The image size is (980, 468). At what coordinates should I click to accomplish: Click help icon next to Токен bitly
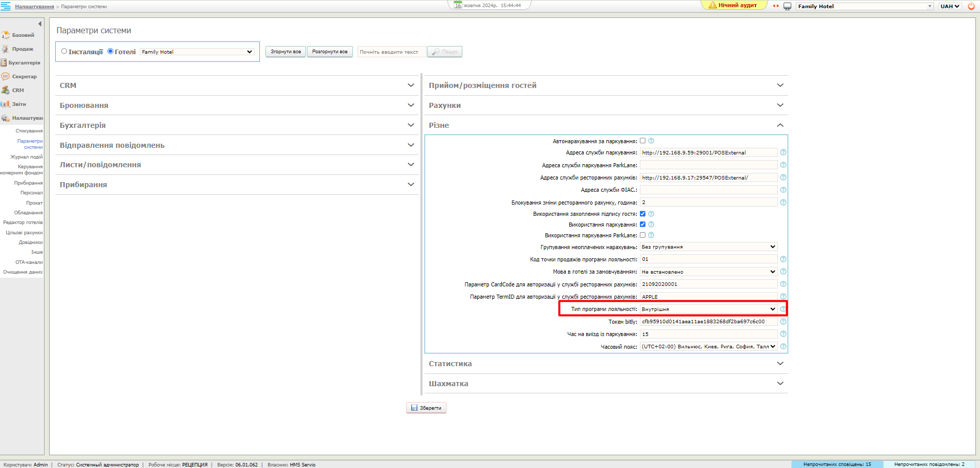[x=783, y=322]
